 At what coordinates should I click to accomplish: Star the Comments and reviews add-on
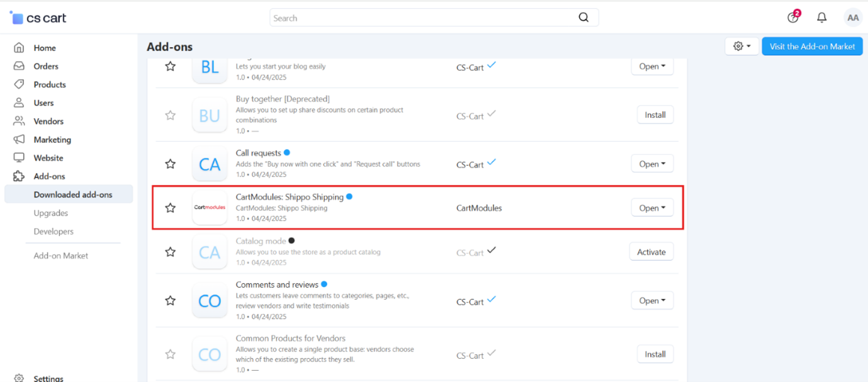(171, 301)
